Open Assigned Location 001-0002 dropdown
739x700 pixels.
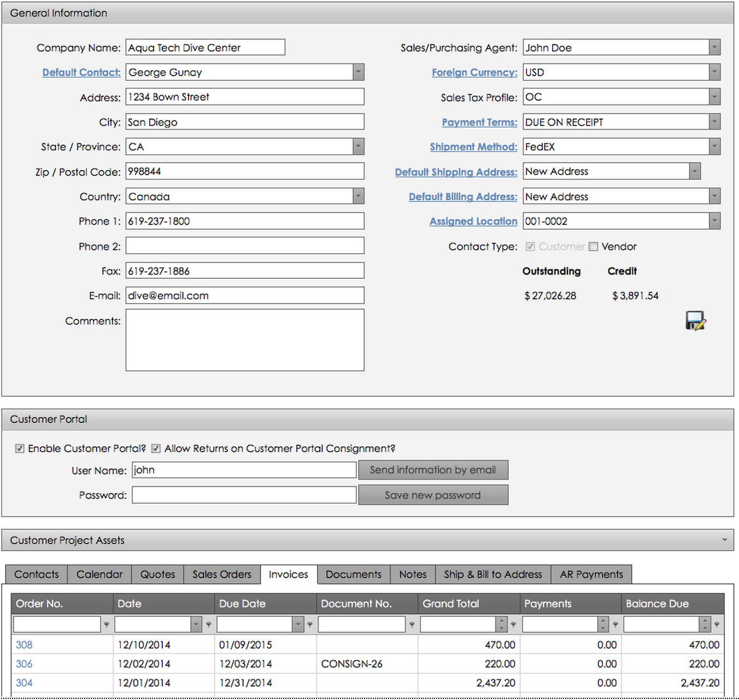(714, 221)
